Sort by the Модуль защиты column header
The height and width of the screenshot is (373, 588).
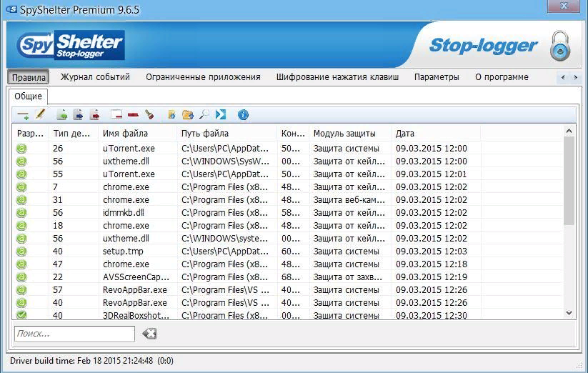350,134
